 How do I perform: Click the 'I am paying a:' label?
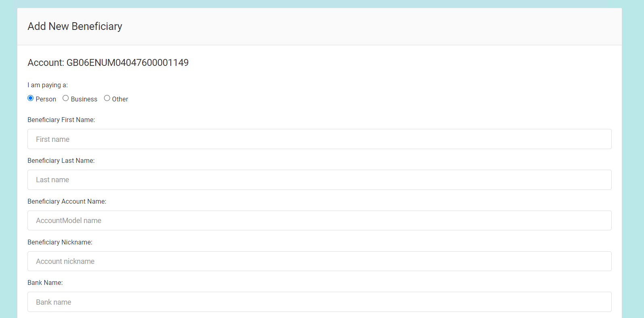click(48, 85)
